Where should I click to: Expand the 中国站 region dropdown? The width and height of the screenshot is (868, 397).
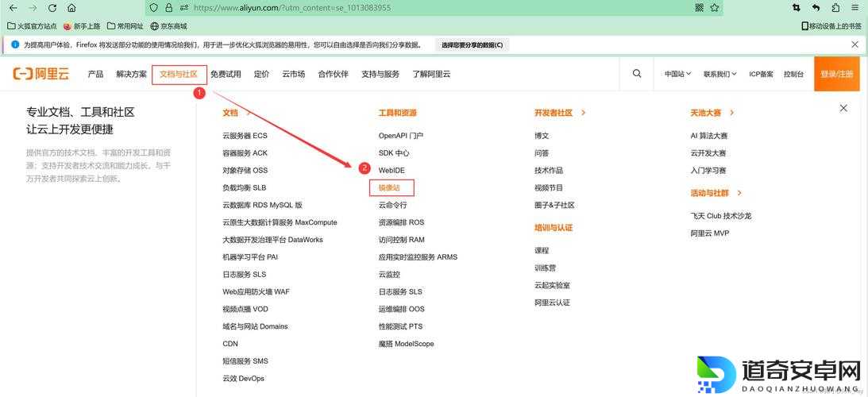677,74
